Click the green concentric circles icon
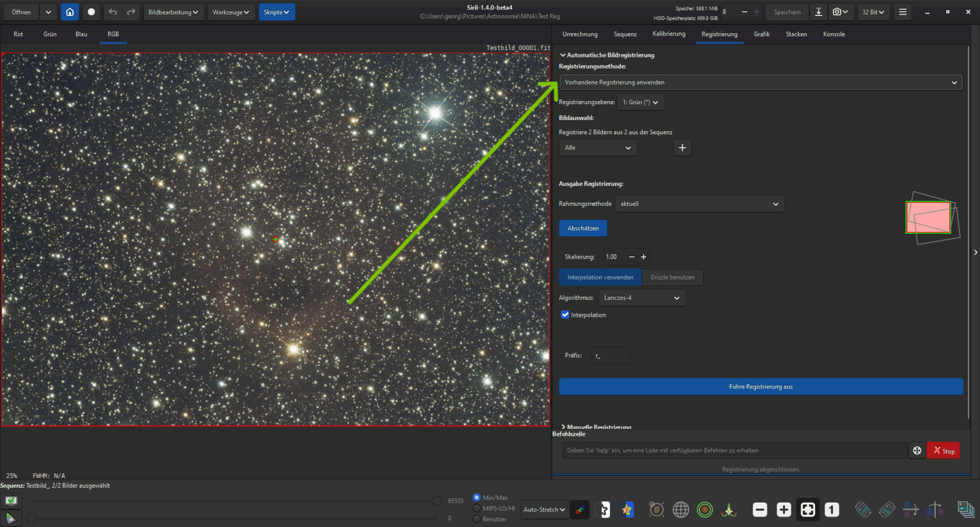980x527 pixels. point(705,509)
